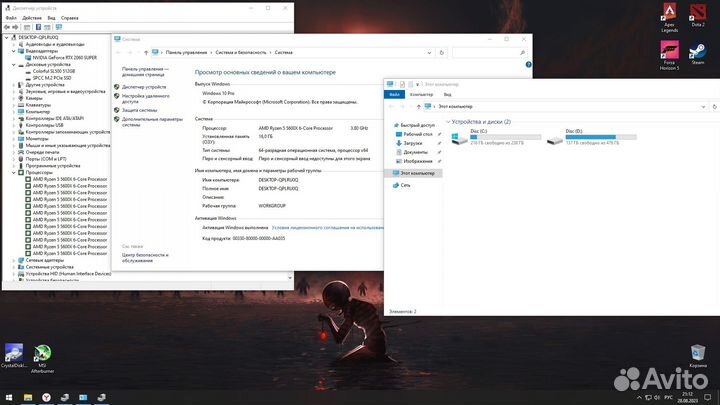Click the forward arrow in Device Manager toolbar
720x405 pixels.
click(x=15, y=27)
